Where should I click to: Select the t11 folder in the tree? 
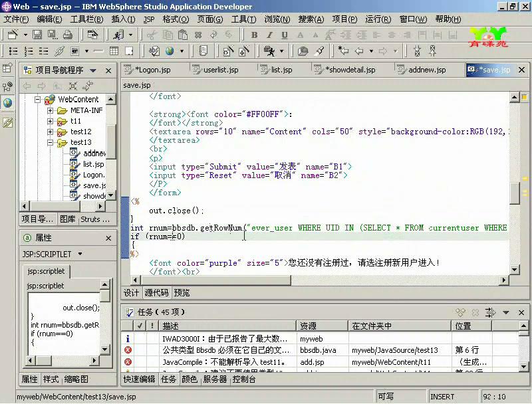pos(76,121)
